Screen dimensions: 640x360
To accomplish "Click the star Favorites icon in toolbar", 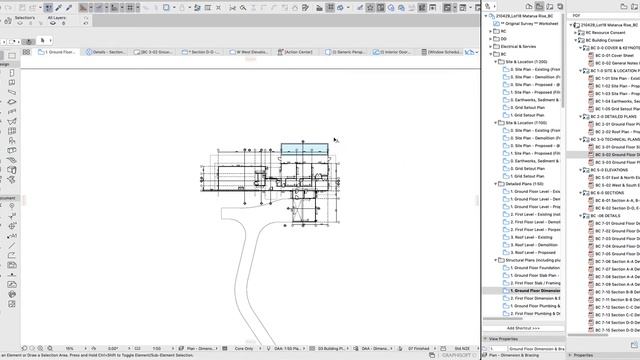I will click(370, 8).
